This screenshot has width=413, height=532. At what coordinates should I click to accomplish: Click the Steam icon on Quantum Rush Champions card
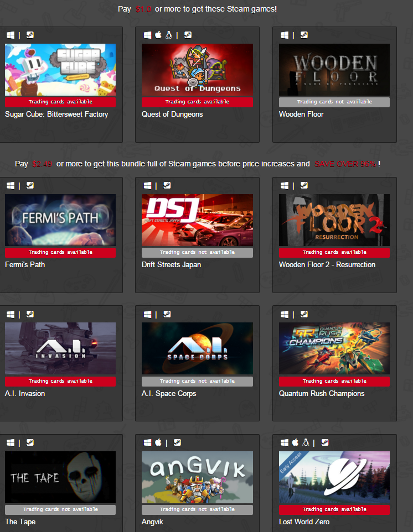click(x=304, y=314)
